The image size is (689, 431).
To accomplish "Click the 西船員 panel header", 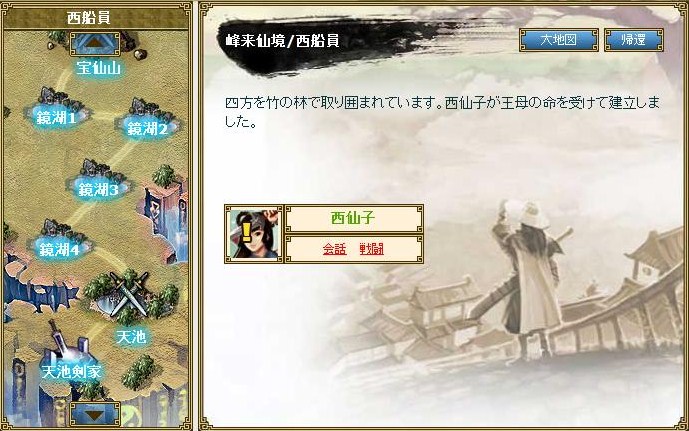I will tap(89, 17).
